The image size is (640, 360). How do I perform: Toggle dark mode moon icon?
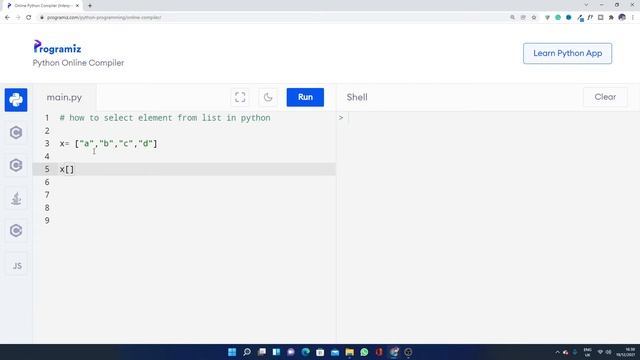(268, 97)
